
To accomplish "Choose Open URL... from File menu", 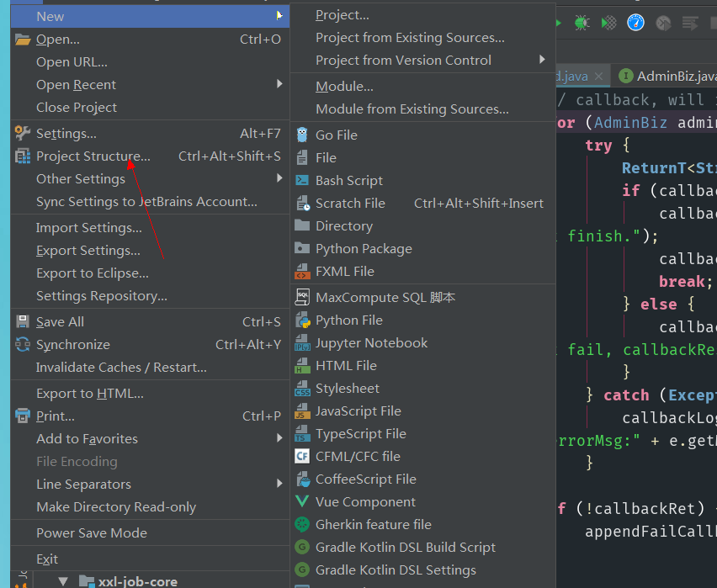I will [150, 62].
